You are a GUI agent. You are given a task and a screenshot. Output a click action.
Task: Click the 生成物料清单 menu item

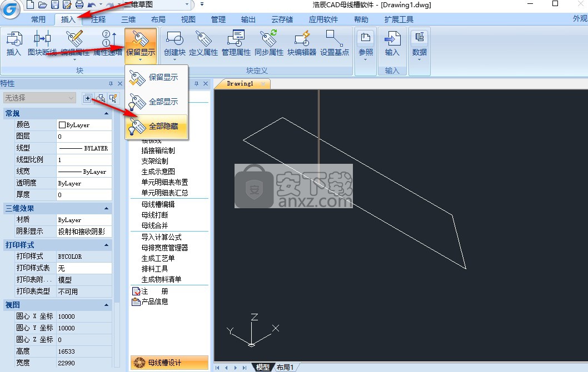click(161, 279)
